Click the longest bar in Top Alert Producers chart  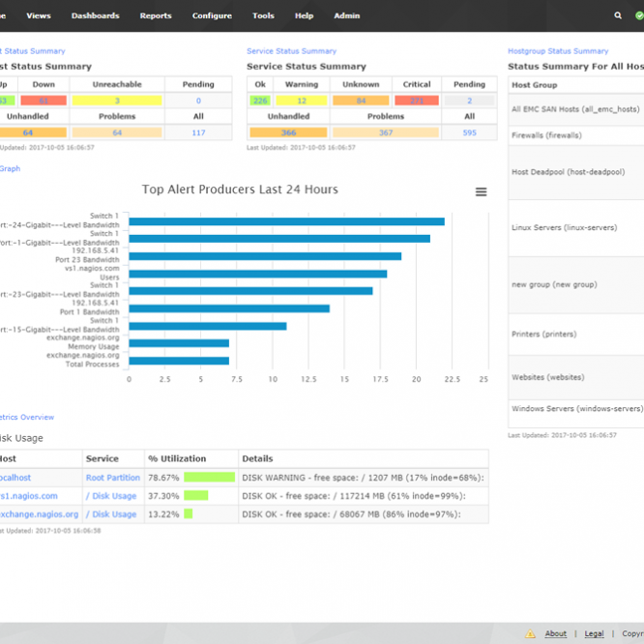click(x=286, y=221)
